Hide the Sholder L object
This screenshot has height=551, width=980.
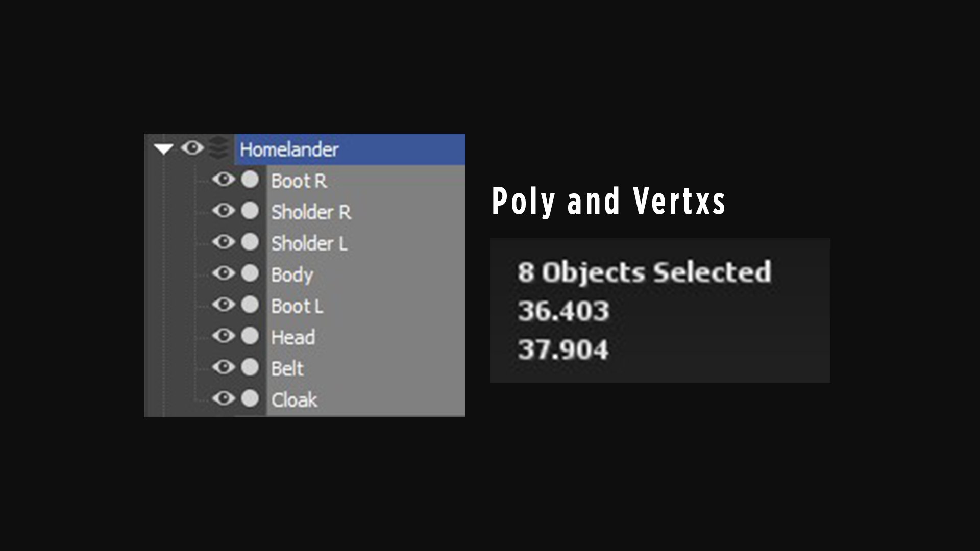point(224,242)
